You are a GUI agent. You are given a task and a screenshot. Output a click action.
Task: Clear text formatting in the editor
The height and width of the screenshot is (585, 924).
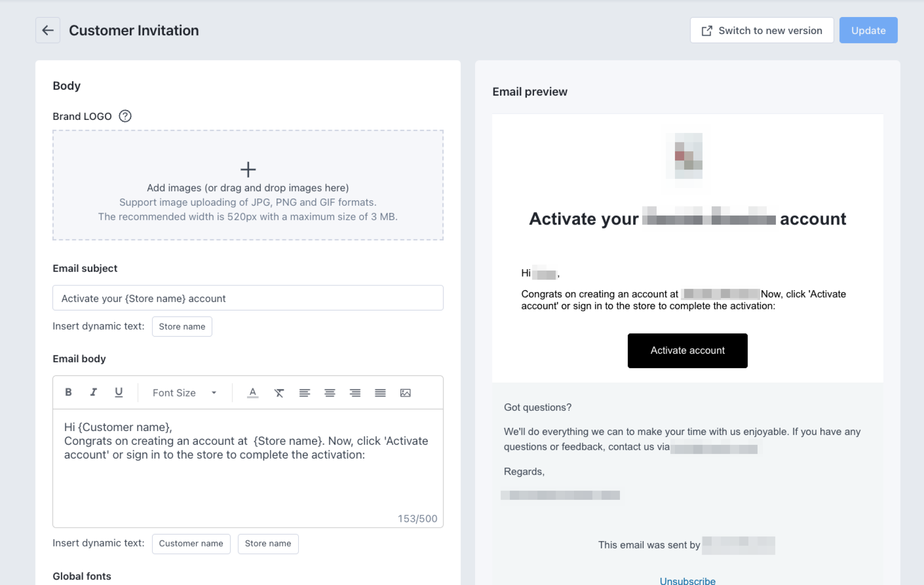tap(279, 392)
